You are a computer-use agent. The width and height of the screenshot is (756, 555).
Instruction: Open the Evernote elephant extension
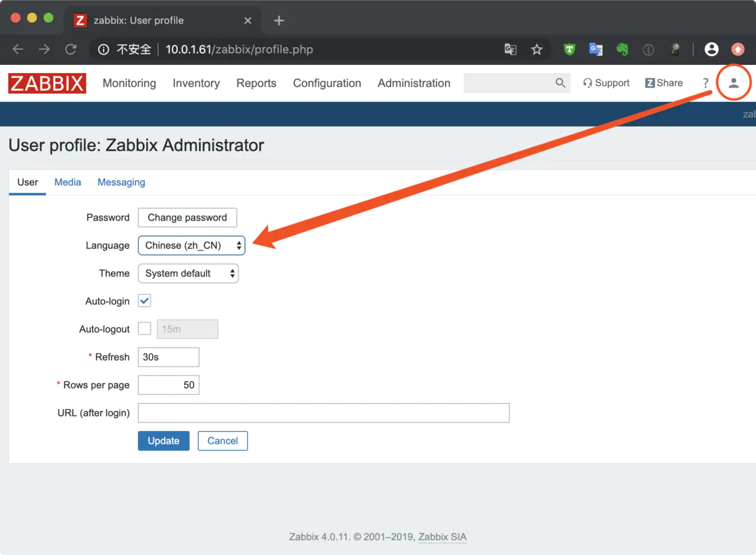(x=622, y=49)
